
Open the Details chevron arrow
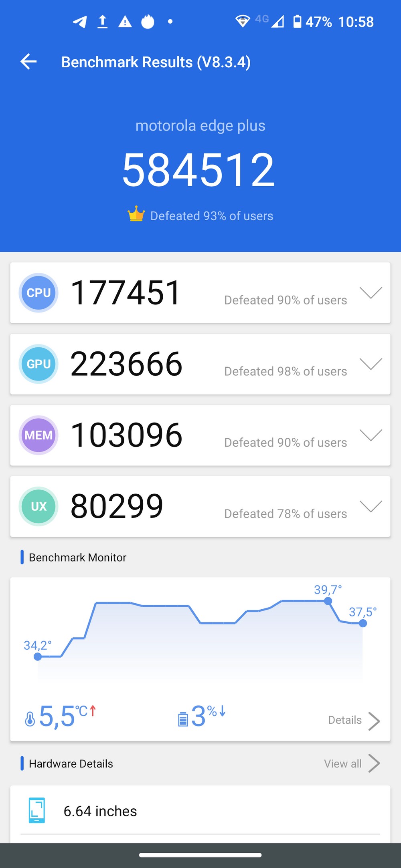374,721
